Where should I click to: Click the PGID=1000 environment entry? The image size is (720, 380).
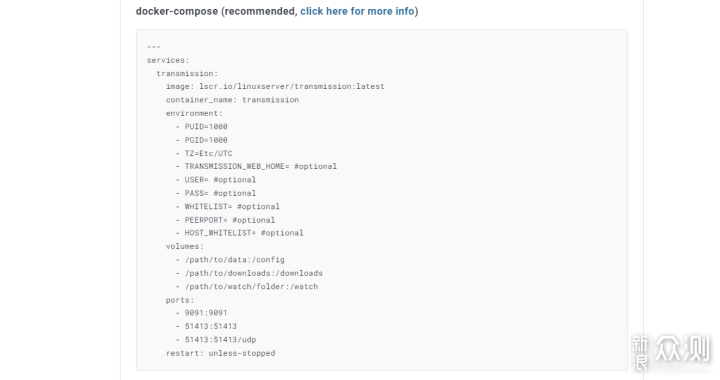tap(202, 140)
